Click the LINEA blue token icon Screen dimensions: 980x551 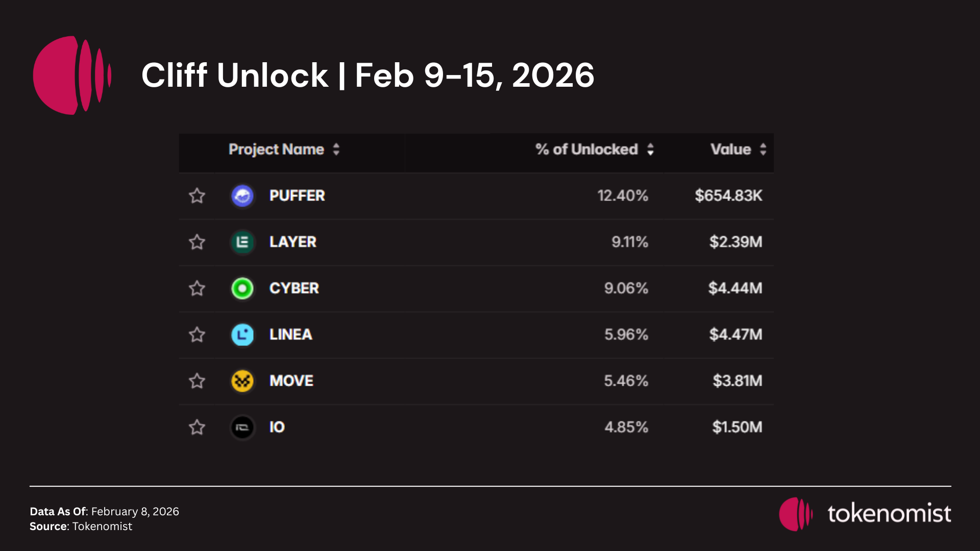click(x=242, y=335)
